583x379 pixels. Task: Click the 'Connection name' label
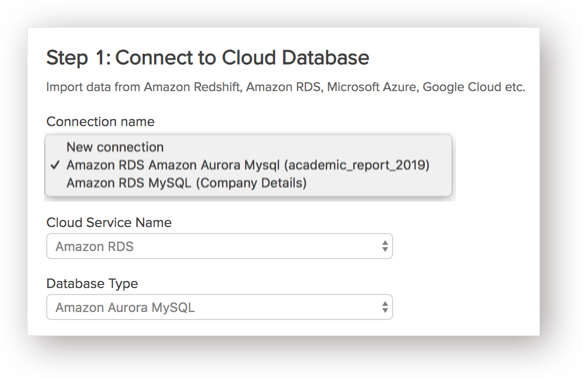pyautogui.click(x=100, y=122)
